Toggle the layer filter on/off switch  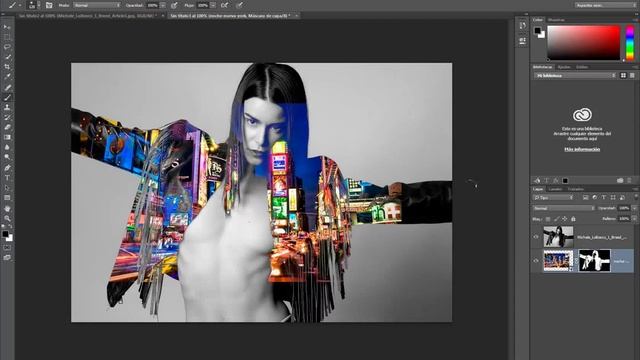(x=635, y=198)
